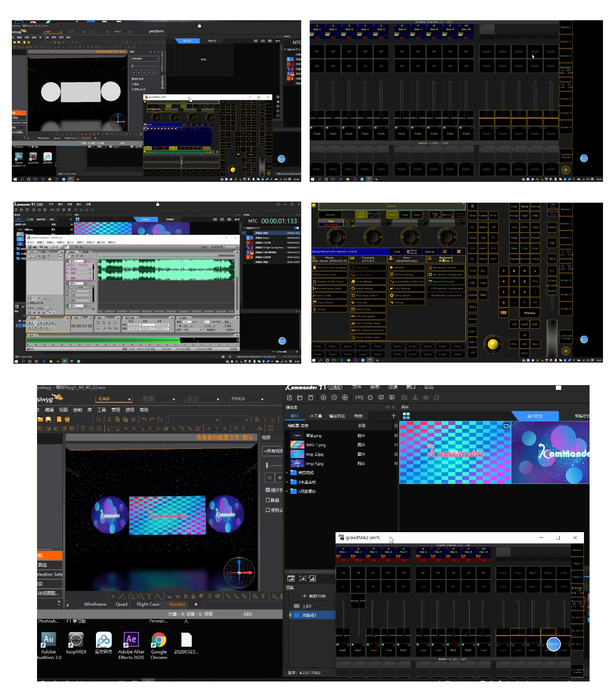Click the undo arrow in wysiwyg toolbar
The image size is (612, 700).
[x=144, y=419]
